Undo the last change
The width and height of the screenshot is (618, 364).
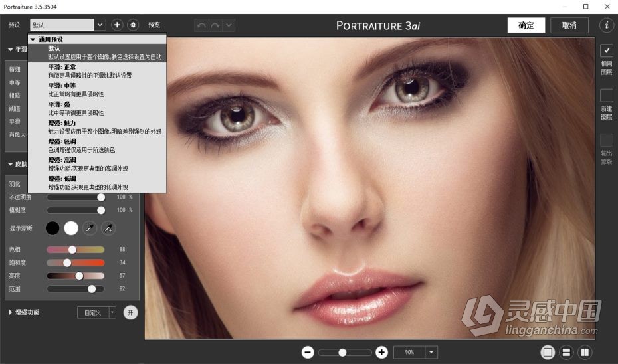tap(201, 25)
